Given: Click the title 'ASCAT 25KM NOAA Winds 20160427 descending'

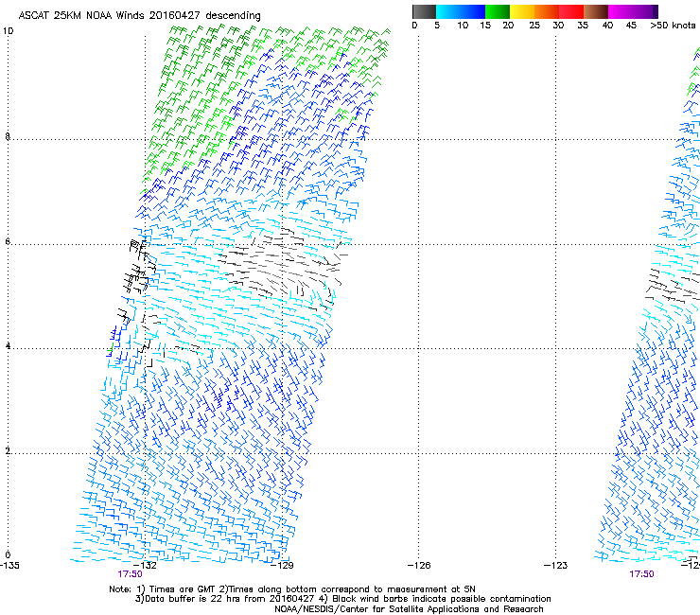Looking at the screenshot, I should [139, 15].
